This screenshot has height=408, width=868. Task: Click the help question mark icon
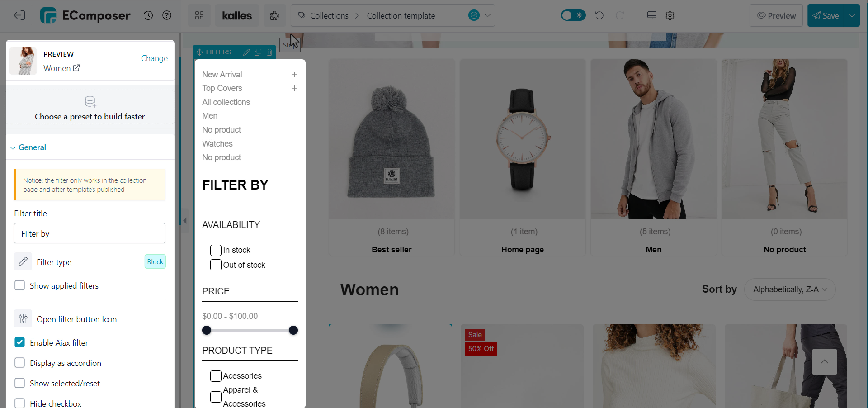tap(167, 15)
